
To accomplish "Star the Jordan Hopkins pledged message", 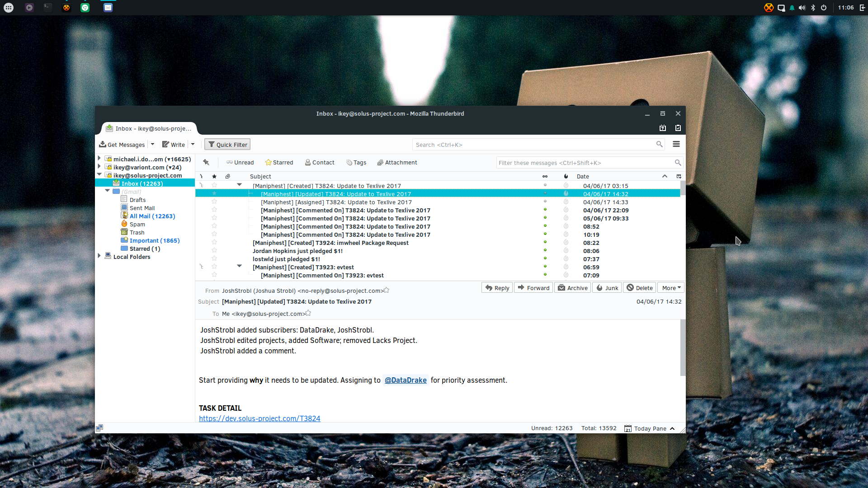I will tap(214, 251).
